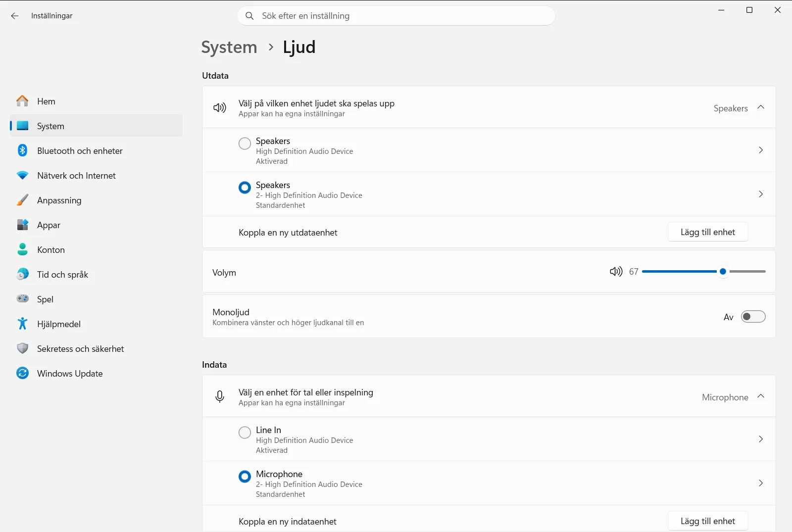The image size is (792, 532).
Task: Click the speaker icon beside Välj på vilken enhet
Action: click(220, 107)
